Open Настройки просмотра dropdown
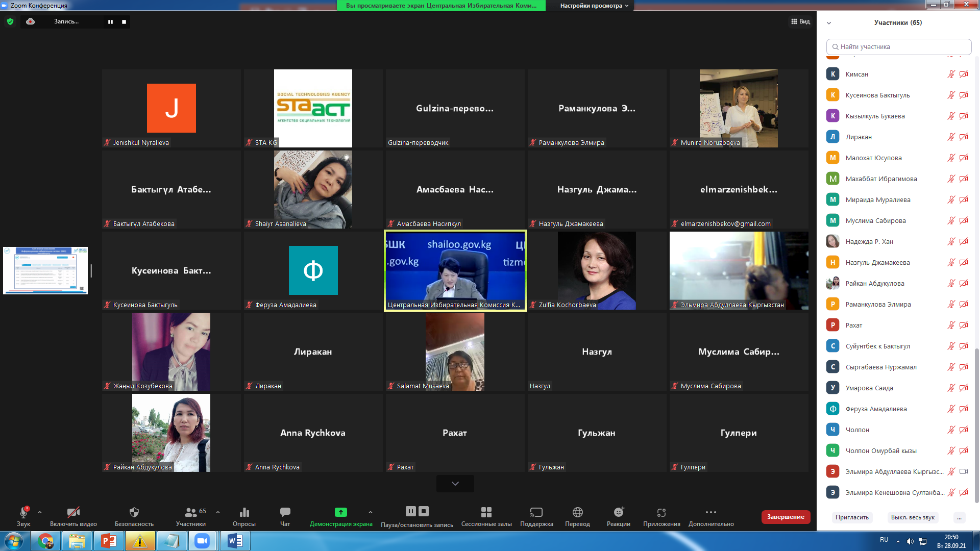Image resolution: width=980 pixels, height=551 pixels. point(594,6)
